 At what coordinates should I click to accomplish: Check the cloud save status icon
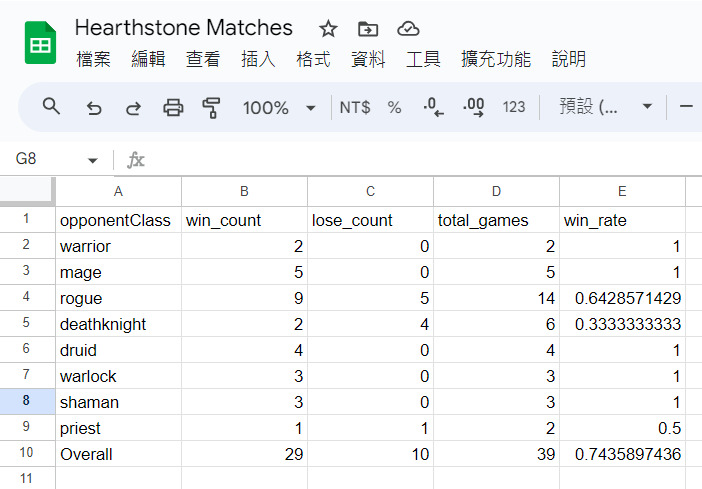[x=408, y=29]
